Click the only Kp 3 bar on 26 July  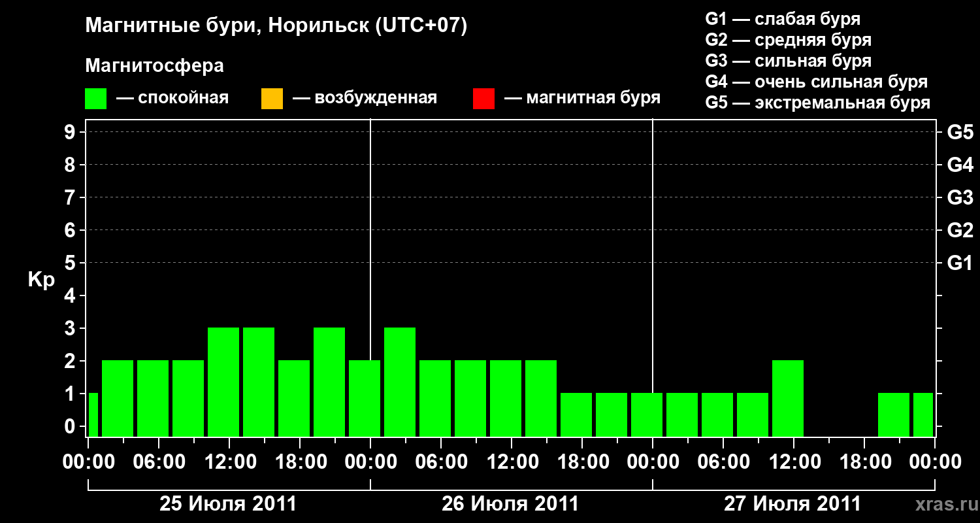click(x=400, y=382)
